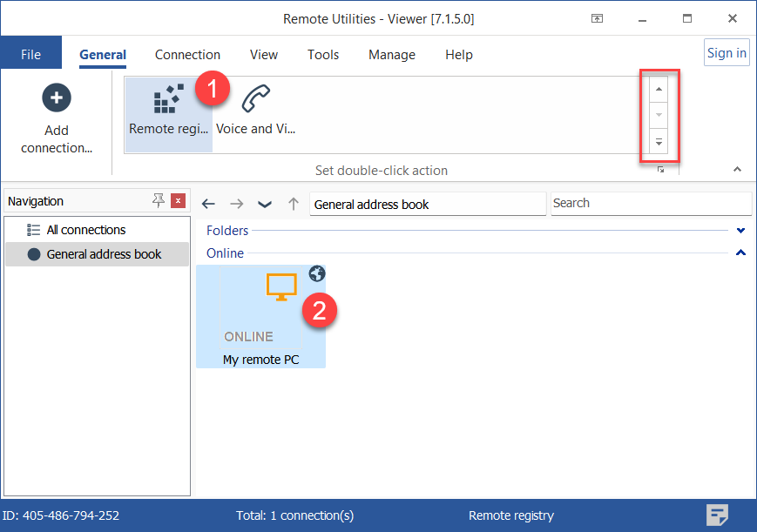
Task: Go back using the left arrow
Action: tap(208, 204)
